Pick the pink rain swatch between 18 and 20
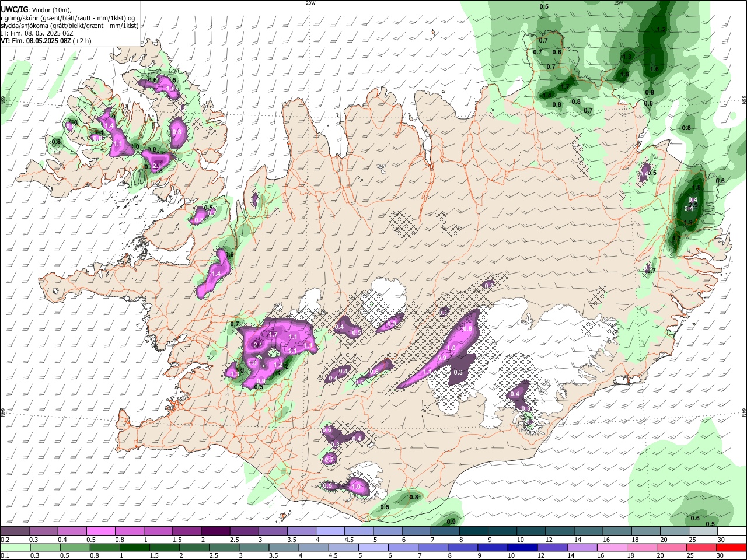 pyautogui.click(x=641, y=547)
